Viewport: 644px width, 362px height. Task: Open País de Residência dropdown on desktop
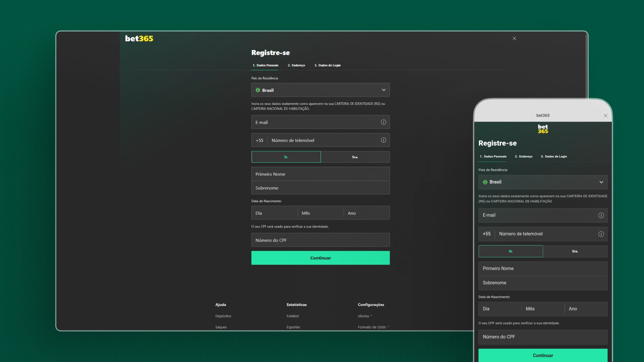321,90
